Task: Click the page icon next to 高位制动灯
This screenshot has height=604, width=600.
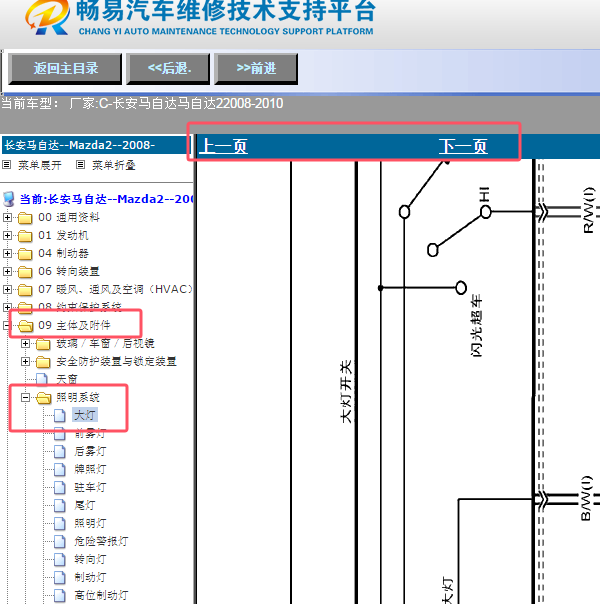Action: coord(60,595)
